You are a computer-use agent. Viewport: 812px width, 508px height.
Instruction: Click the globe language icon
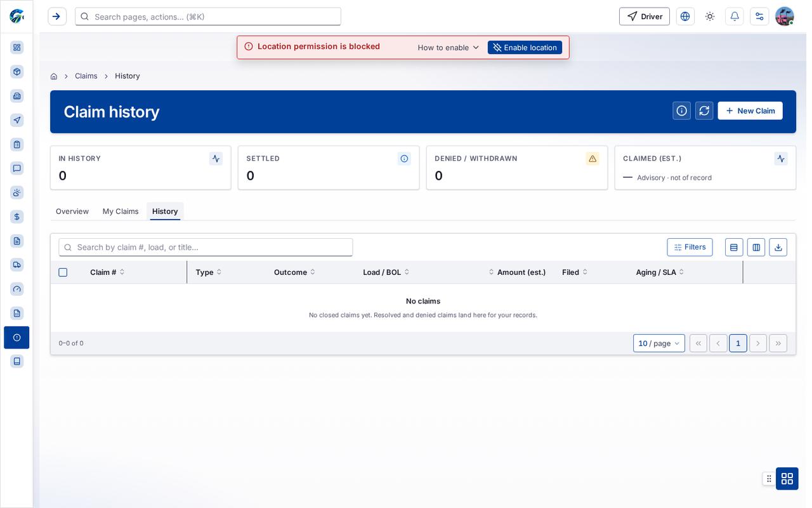pyautogui.click(x=685, y=17)
